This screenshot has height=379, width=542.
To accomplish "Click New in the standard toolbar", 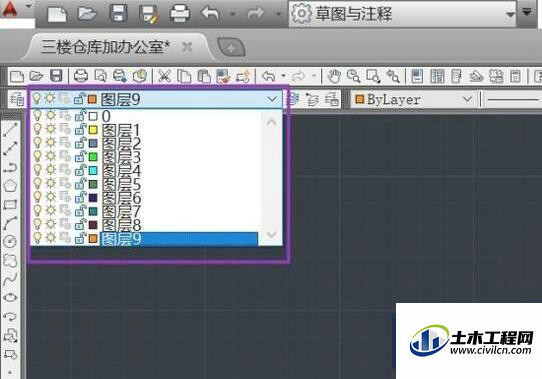I will click(x=17, y=76).
